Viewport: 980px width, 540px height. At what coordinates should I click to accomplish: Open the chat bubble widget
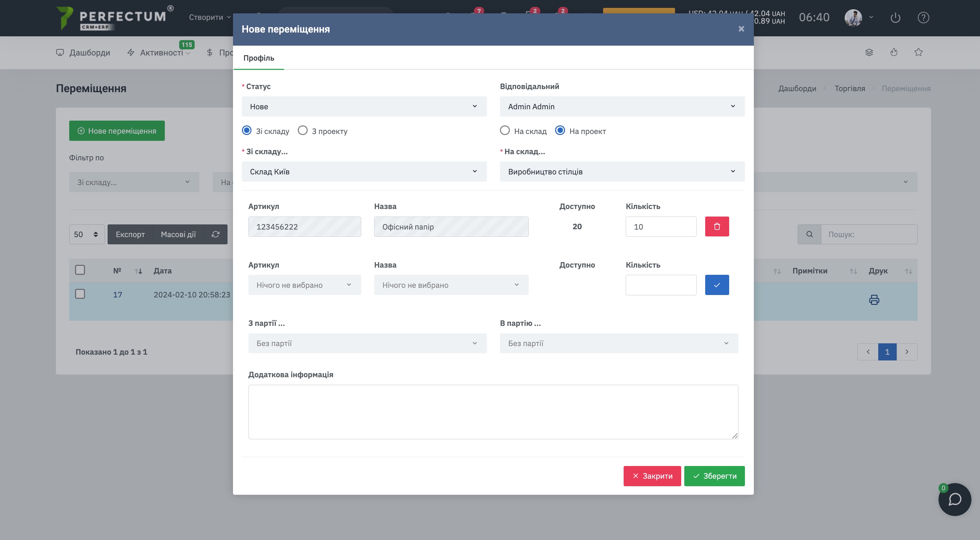955,499
